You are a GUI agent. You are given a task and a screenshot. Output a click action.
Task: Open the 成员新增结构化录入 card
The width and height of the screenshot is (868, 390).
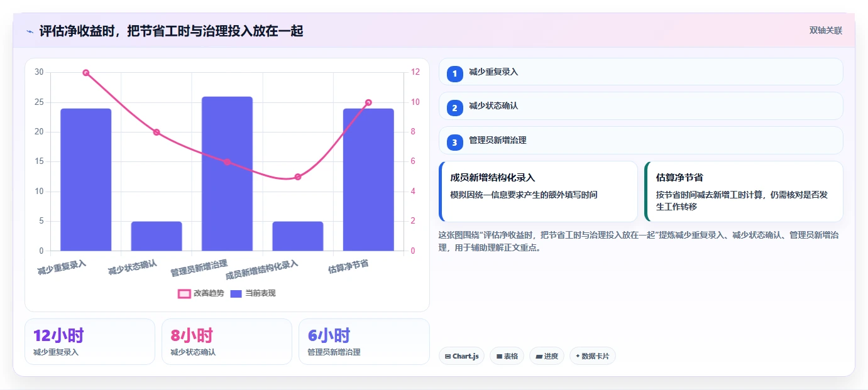(x=538, y=192)
